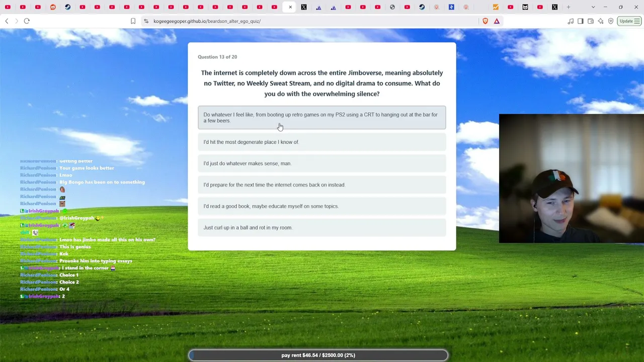This screenshot has height=362, width=644.
Task: Go back to the previous page
Action: tap(7, 21)
